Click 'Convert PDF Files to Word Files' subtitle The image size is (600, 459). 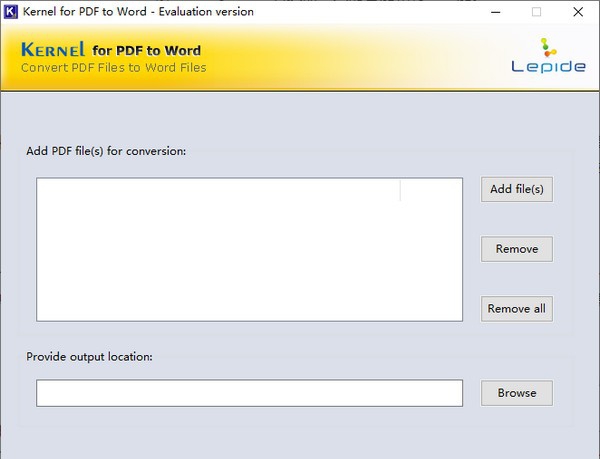pyautogui.click(x=114, y=68)
